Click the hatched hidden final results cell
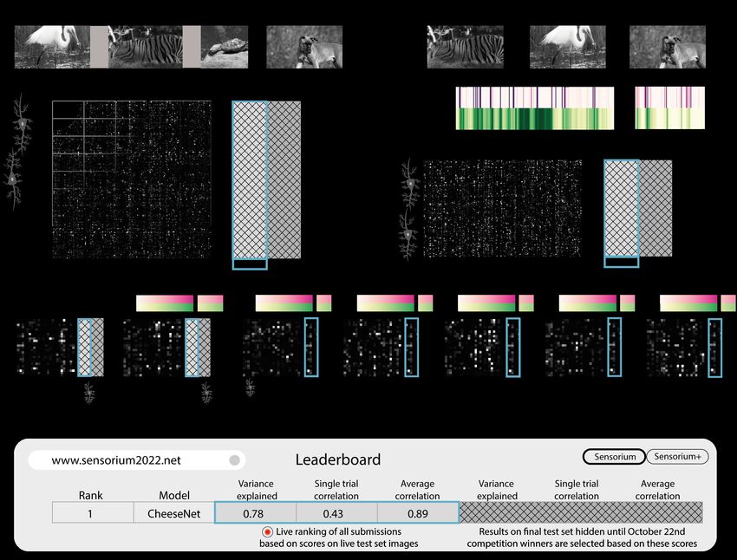 click(x=581, y=512)
